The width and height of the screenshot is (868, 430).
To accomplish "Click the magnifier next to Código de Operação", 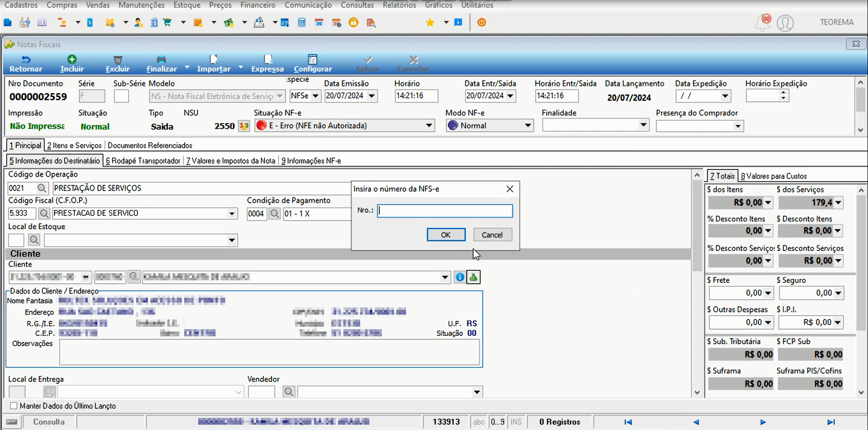I will coord(42,188).
